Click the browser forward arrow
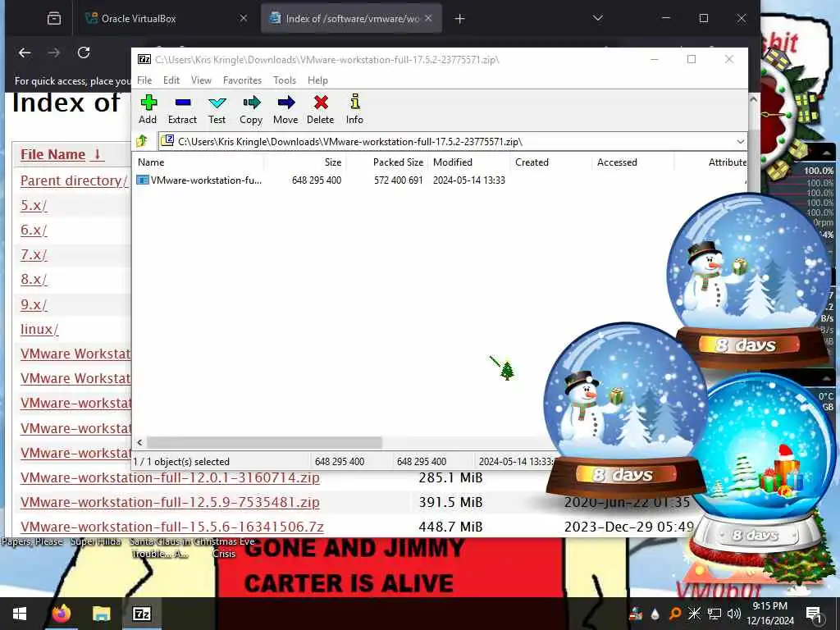Screen dimensions: 840x630 [x=54, y=52]
